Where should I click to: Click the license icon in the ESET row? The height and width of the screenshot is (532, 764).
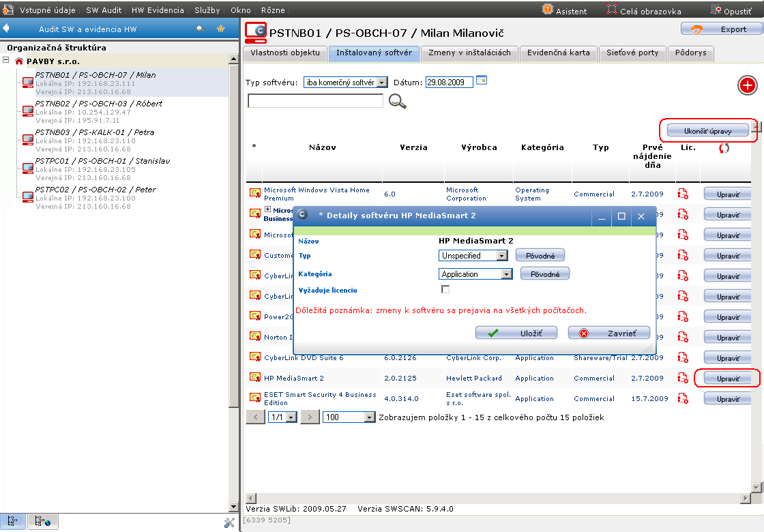[x=683, y=398]
